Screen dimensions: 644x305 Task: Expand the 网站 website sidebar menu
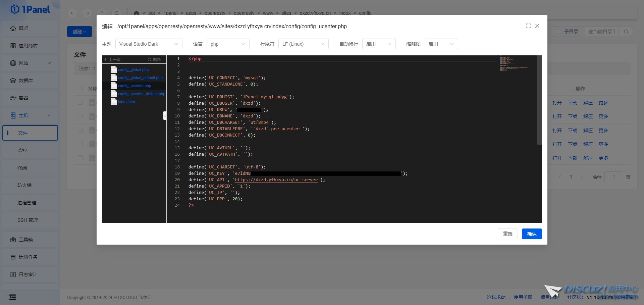click(30, 63)
